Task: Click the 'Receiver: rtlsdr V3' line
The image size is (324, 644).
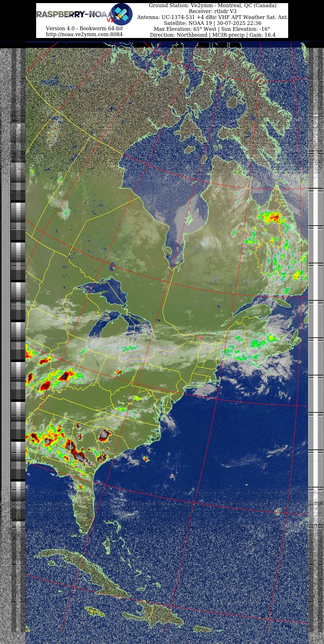Action: (212, 11)
